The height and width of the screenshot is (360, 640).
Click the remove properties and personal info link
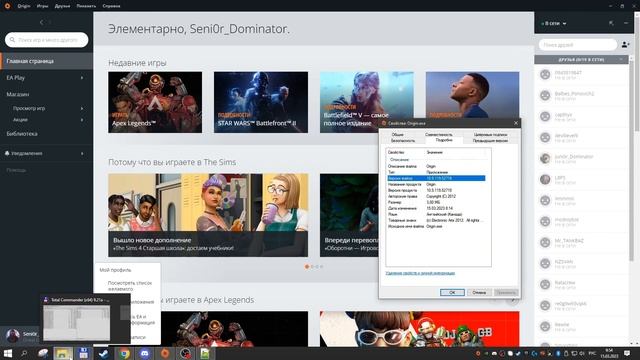click(420, 273)
